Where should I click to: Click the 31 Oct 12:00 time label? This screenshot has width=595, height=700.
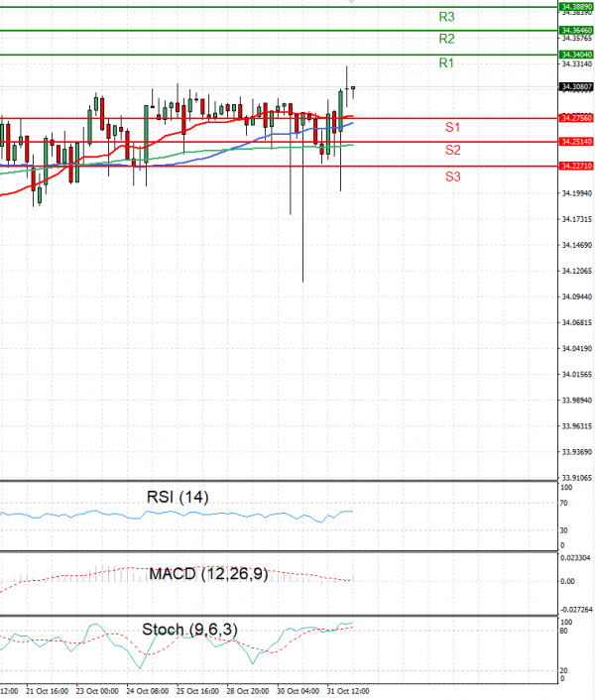(x=348, y=691)
